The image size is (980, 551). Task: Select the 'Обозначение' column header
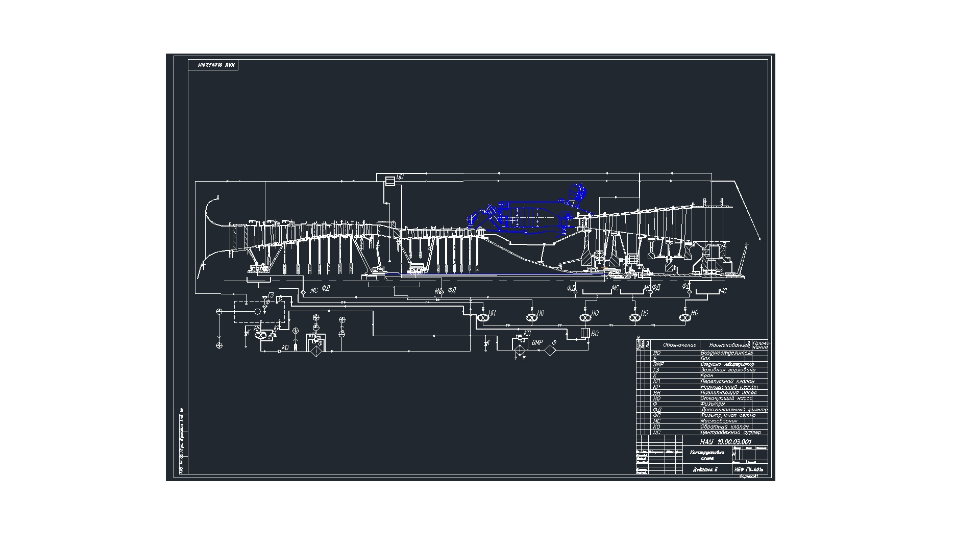coord(680,345)
